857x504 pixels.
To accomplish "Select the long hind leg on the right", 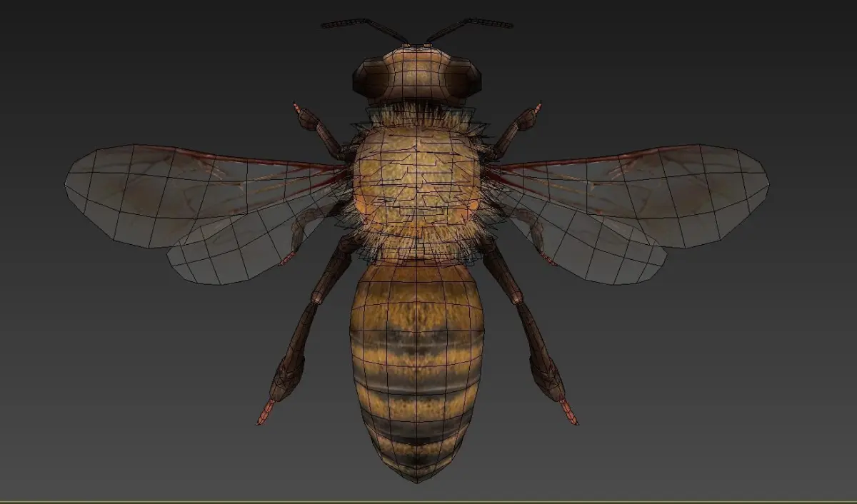I will [528, 328].
